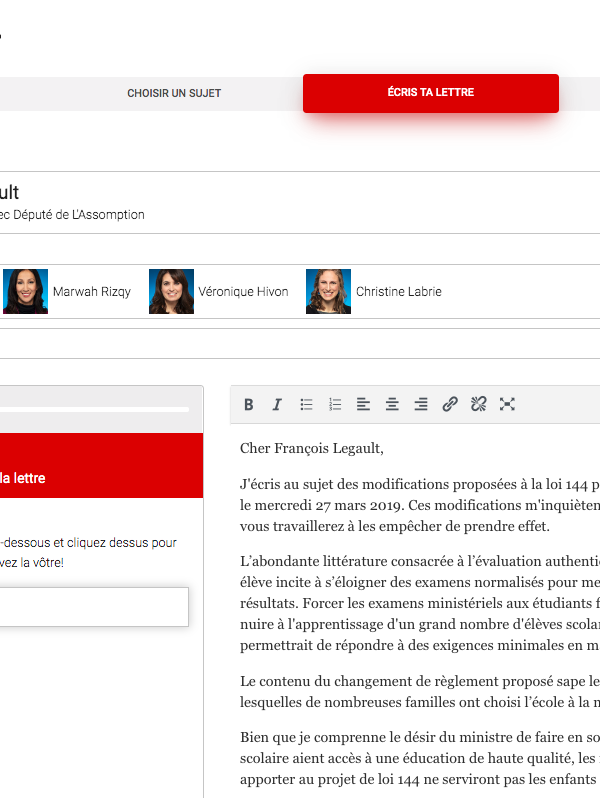Click the Marwah Rizqy name
This screenshot has height=798, width=600.
point(91,292)
